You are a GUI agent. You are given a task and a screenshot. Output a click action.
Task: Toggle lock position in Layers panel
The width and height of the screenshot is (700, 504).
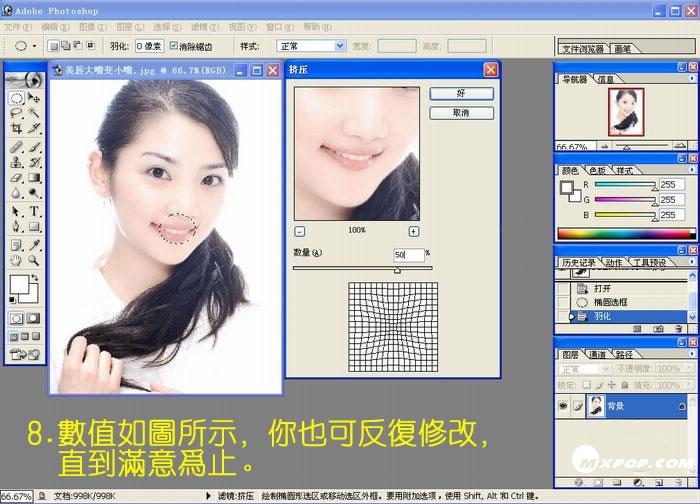[x=612, y=384]
